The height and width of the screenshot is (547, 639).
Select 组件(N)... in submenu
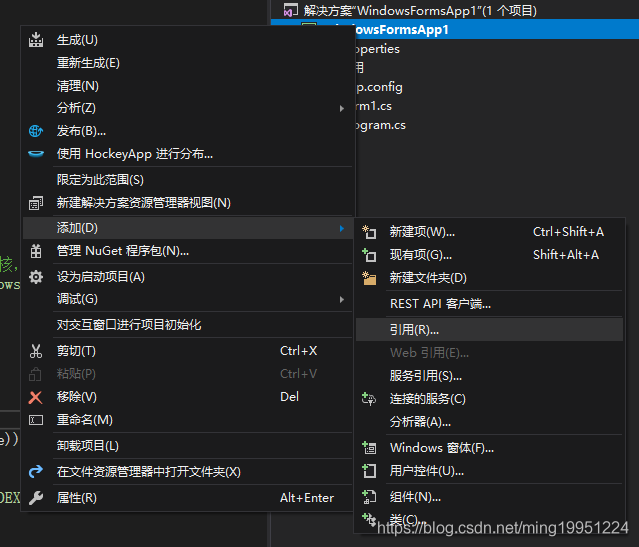489,497
